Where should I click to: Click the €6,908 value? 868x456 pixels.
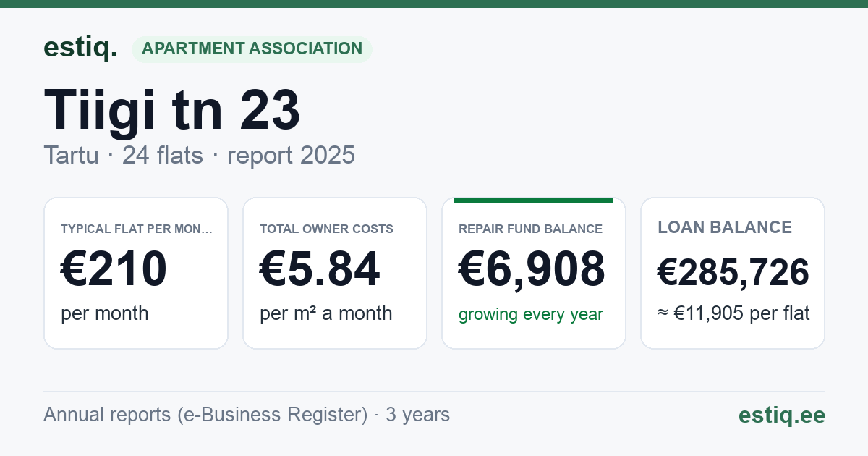click(532, 270)
